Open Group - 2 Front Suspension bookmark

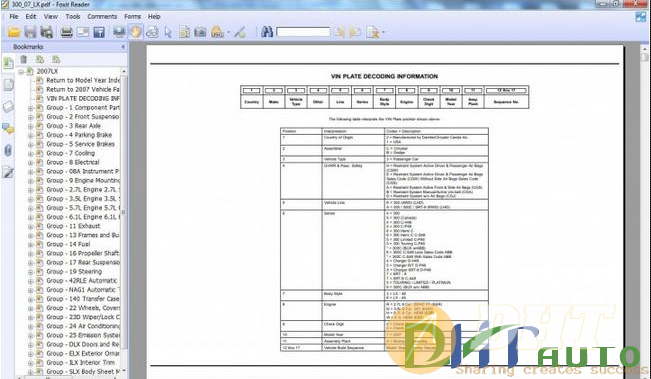tap(83, 117)
